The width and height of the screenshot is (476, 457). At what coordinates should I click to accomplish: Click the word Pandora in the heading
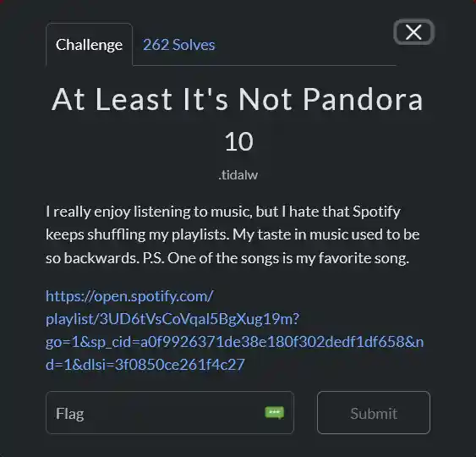[x=363, y=99]
